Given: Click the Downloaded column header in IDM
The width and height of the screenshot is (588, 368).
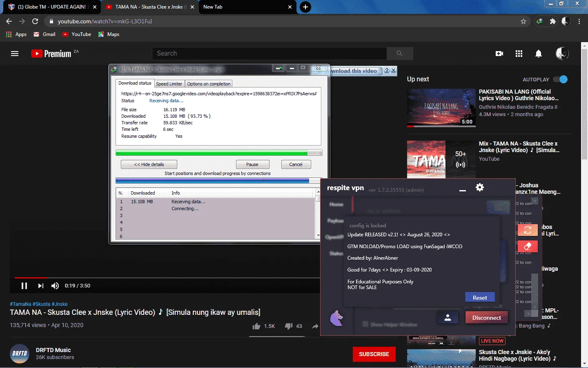Looking at the screenshot, I should click(143, 193).
